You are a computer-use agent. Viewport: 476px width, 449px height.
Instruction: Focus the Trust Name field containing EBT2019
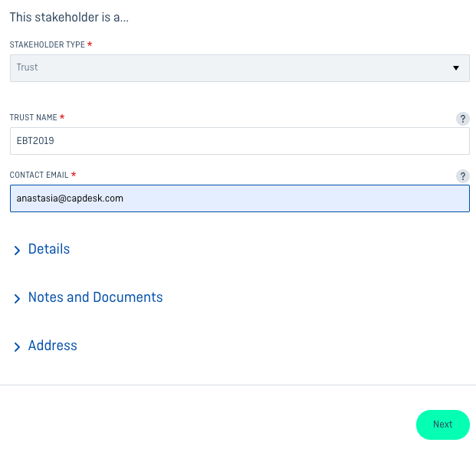240,141
